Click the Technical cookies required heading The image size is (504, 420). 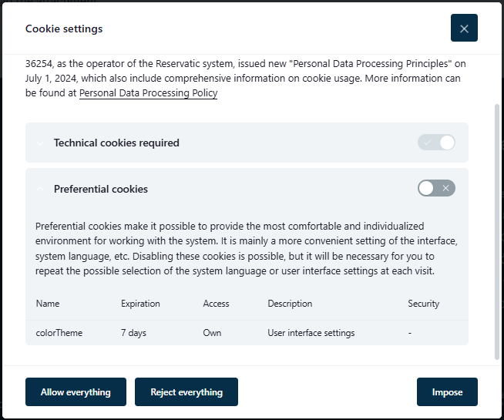click(x=116, y=143)
